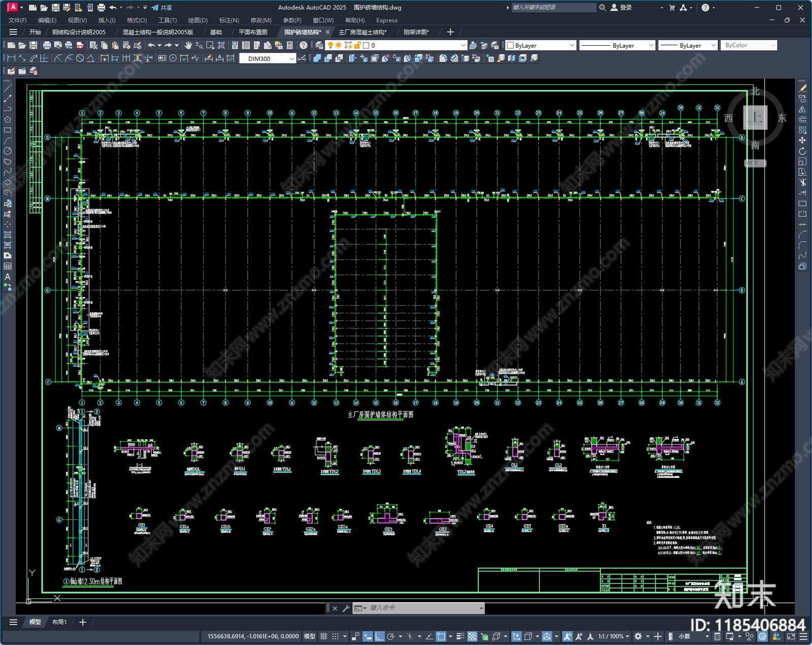Switch to the 主厂房混凝土结构 drawing tab
The width and height of the screenshot is (812, 645).
362,32
